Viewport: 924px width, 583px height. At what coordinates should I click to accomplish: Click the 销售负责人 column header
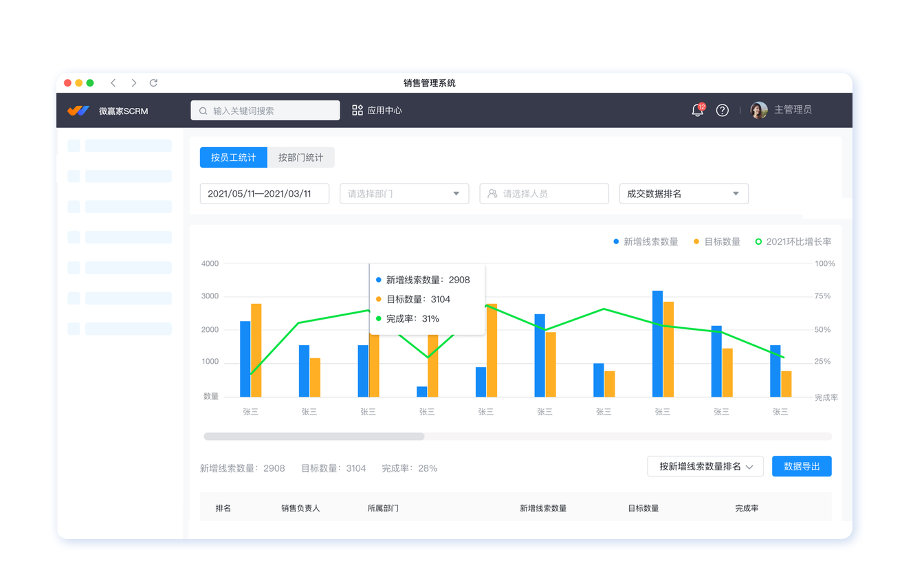[300, 509]
